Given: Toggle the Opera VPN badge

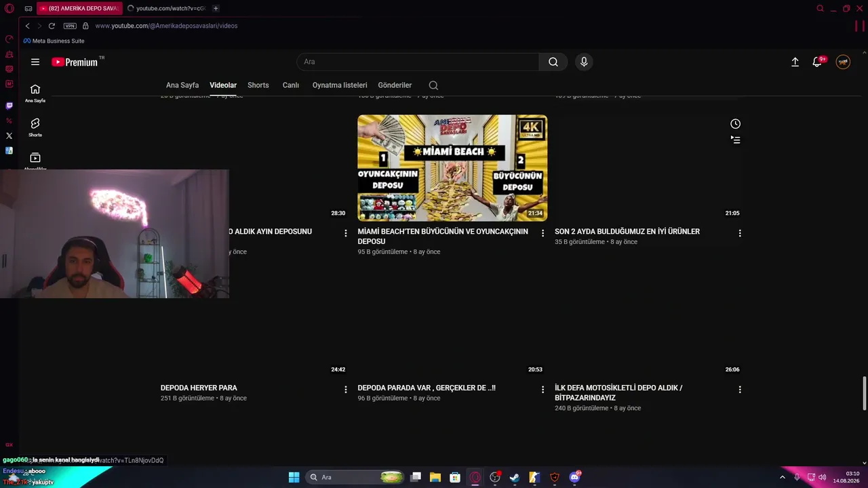Looking at the screenshot, I should point(70,26).
